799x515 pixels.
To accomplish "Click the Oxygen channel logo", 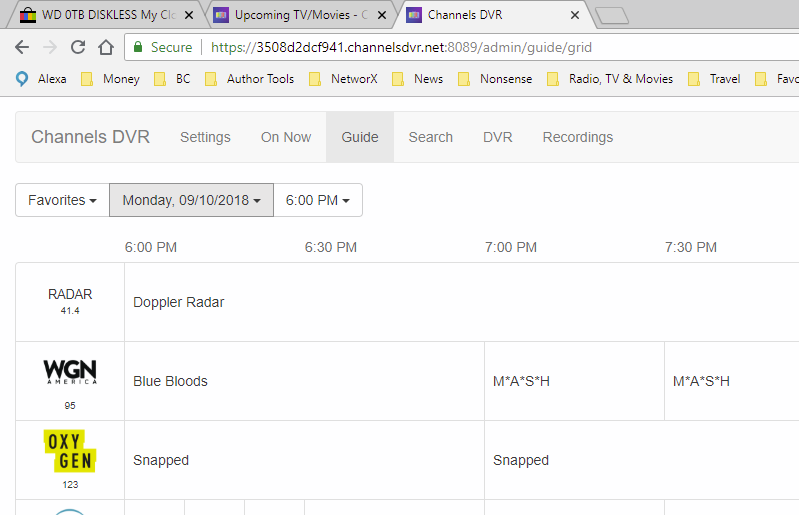I will point(70,451).
